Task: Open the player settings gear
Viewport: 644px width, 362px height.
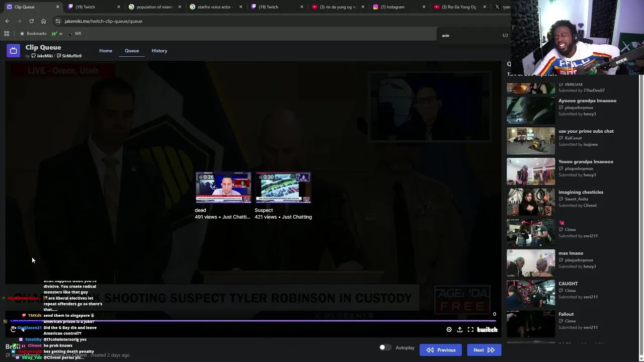Action: [449, 330]
